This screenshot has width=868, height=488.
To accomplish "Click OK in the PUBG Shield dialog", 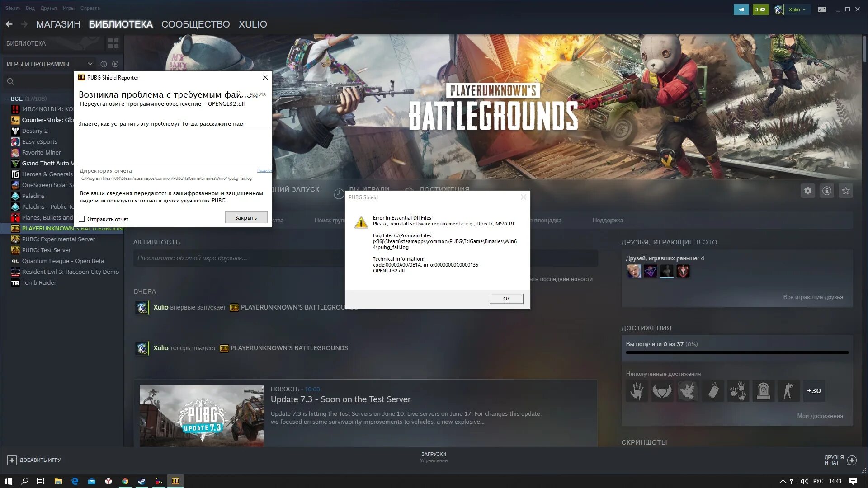I will pyautogui.click(x=506, y=299).
